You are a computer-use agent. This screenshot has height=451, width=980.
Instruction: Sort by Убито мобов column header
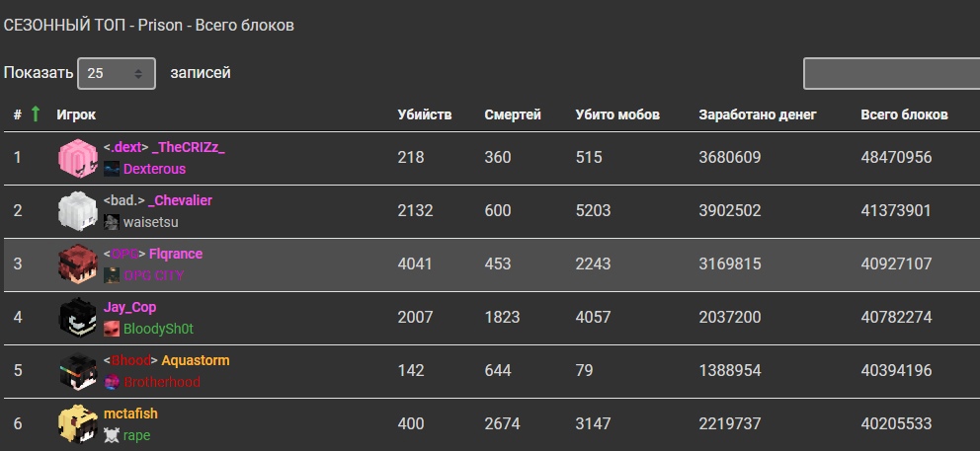pos(617,114)
